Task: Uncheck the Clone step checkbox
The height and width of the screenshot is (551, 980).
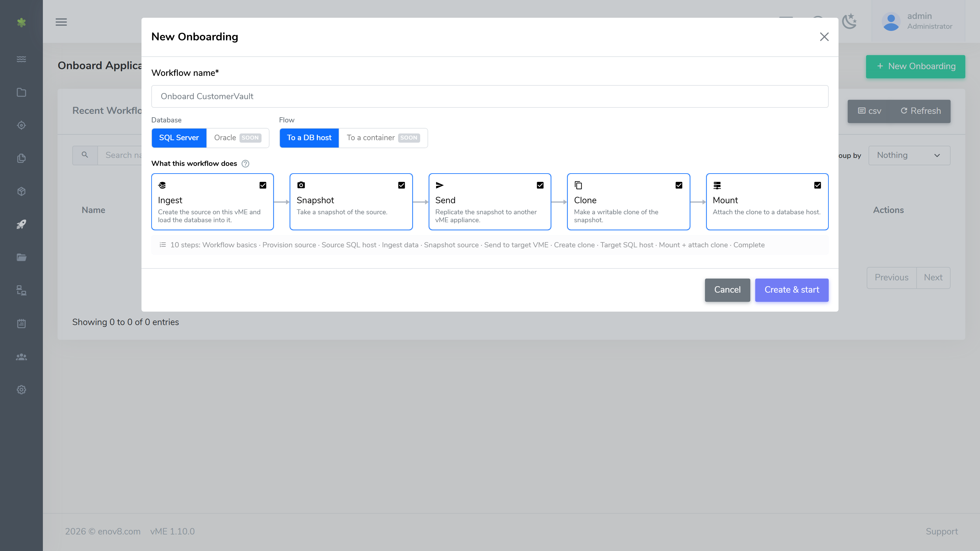Action: pyautogui.click(x=679, y=185)
